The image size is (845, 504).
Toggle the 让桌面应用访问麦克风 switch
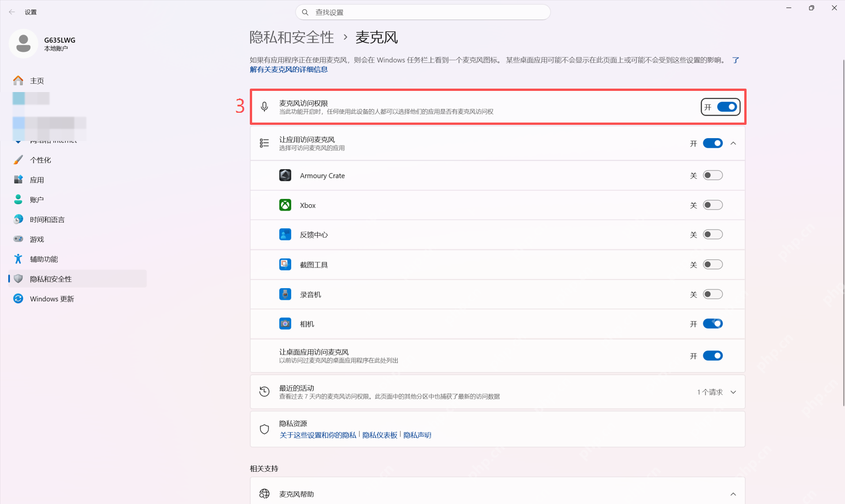click(713, 356)
